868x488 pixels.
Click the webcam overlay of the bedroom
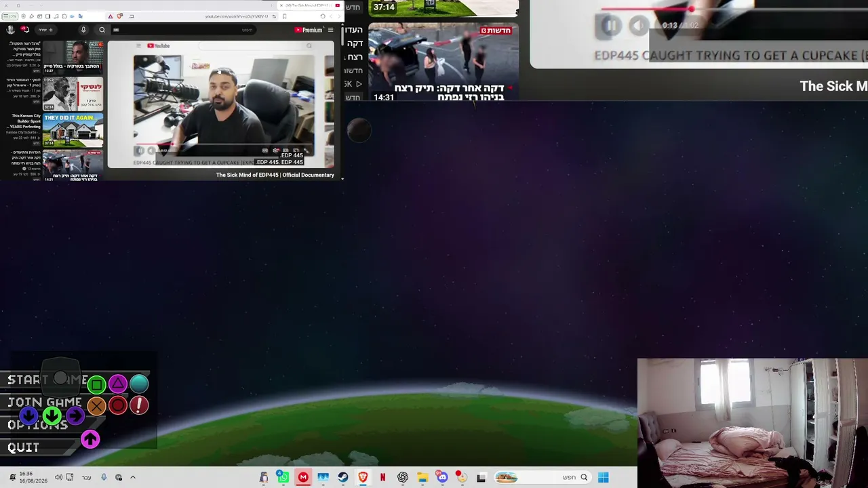click(x=753, y=423)
